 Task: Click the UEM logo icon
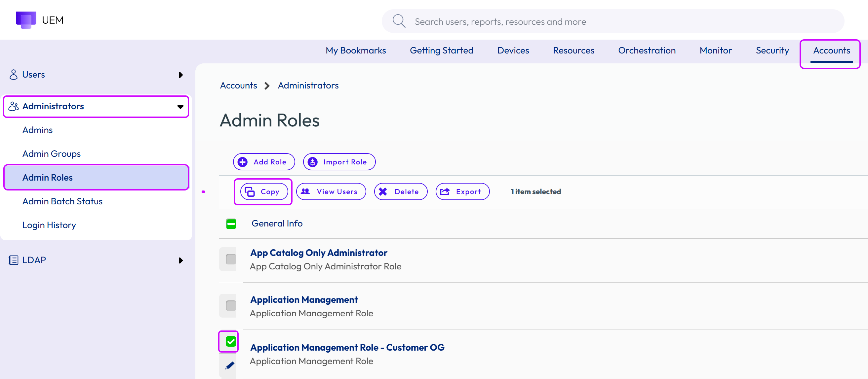pos(26,20)
